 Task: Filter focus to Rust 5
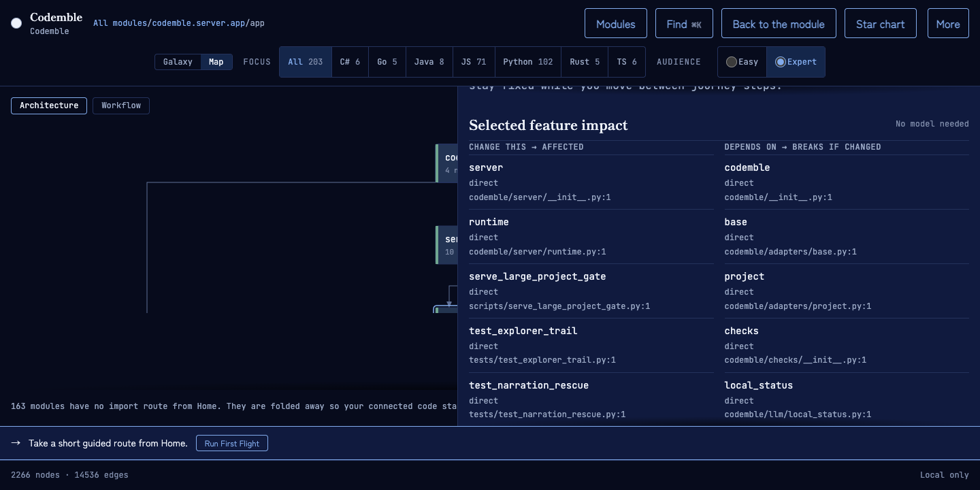585,62
